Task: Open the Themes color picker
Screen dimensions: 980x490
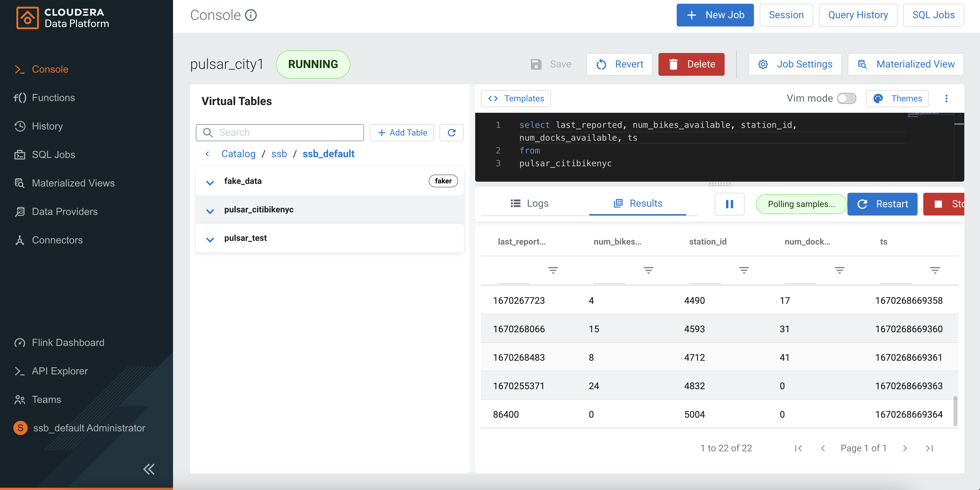Action: point(897,99)
